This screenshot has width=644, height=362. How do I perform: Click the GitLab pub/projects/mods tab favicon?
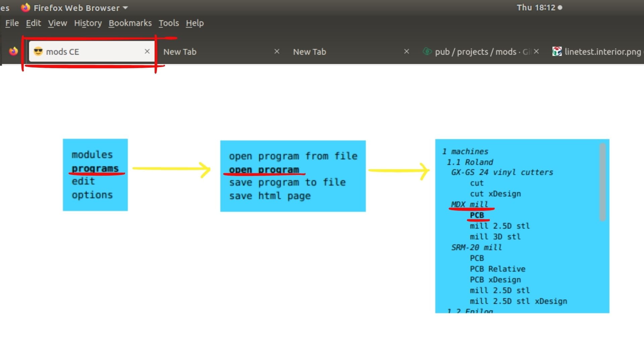[x=427, y=51]
